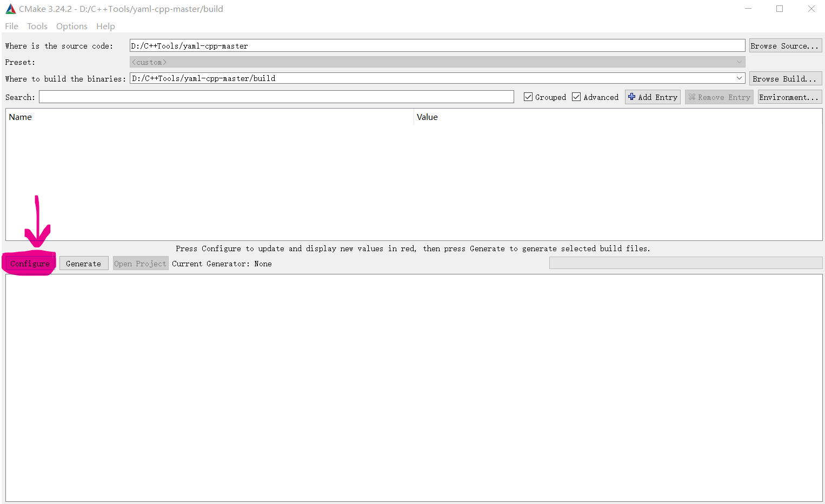Open the File menu
Screen dimensions: 825x504
pyautogui.click(x=11, y=26)
